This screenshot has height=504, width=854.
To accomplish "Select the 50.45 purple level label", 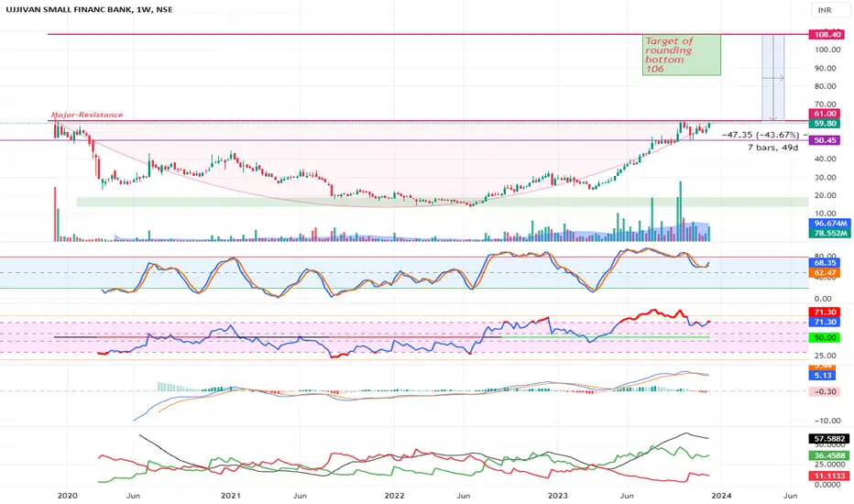I will point(825,140).
